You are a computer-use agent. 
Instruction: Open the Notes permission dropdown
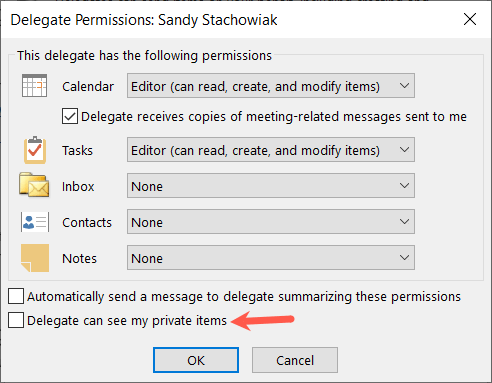271,258
